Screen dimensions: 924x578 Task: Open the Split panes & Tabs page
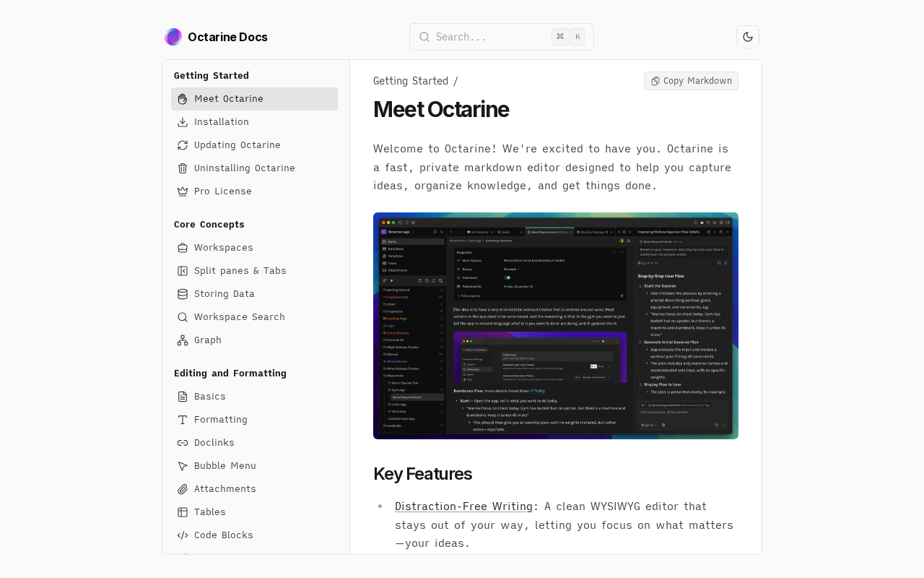pyautogui.click(x=240, y=271)
